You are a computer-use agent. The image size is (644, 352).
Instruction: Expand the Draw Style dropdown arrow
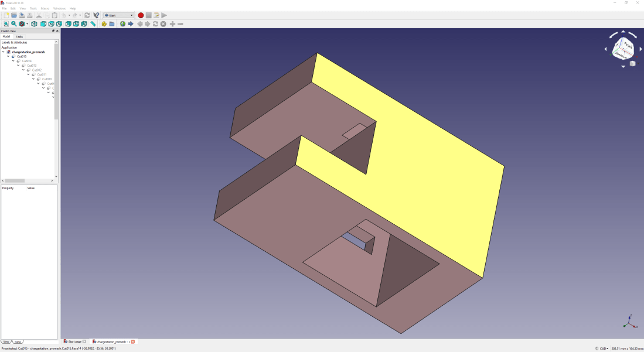pos(27,24)
